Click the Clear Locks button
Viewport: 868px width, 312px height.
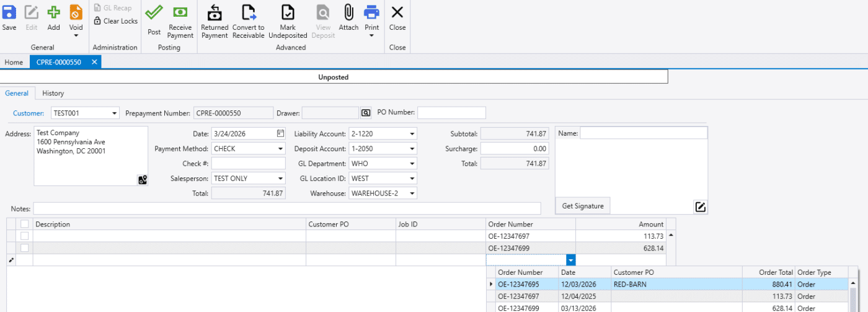pos(115,21)
